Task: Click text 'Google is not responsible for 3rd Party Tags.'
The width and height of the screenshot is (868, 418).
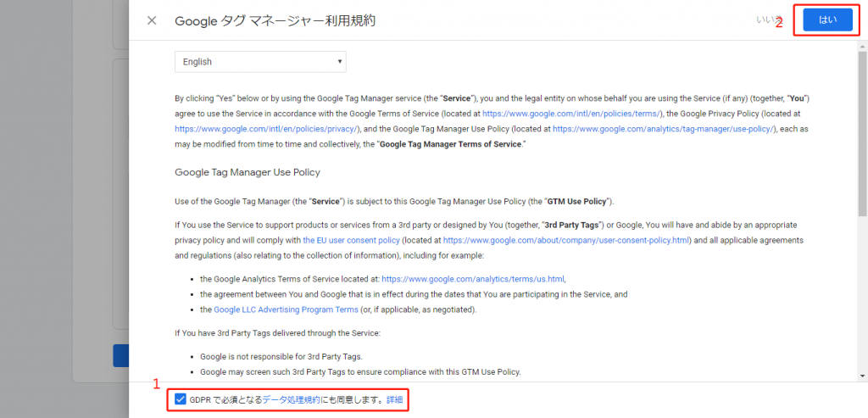Action: pyautogui.click(x=281, y=357)
